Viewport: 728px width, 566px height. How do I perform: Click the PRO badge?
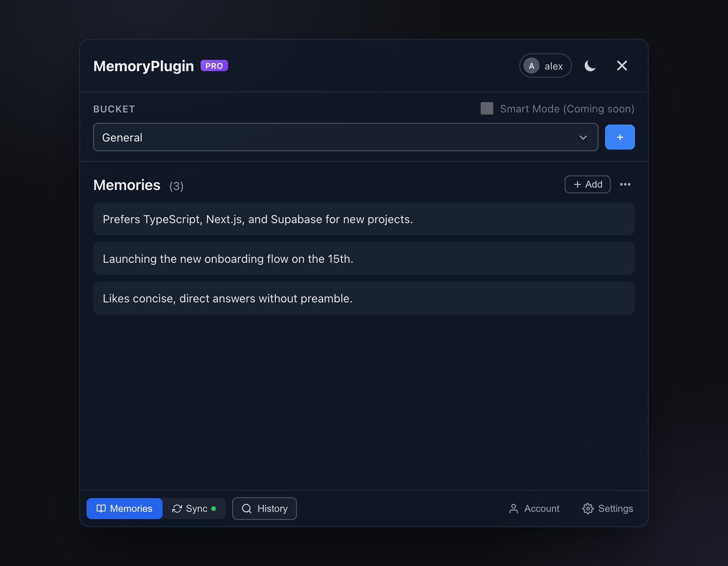(214, 66)
